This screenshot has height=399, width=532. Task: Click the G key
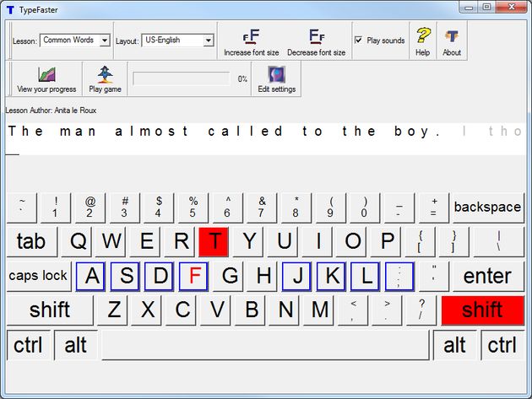click(x=228, y=276)
